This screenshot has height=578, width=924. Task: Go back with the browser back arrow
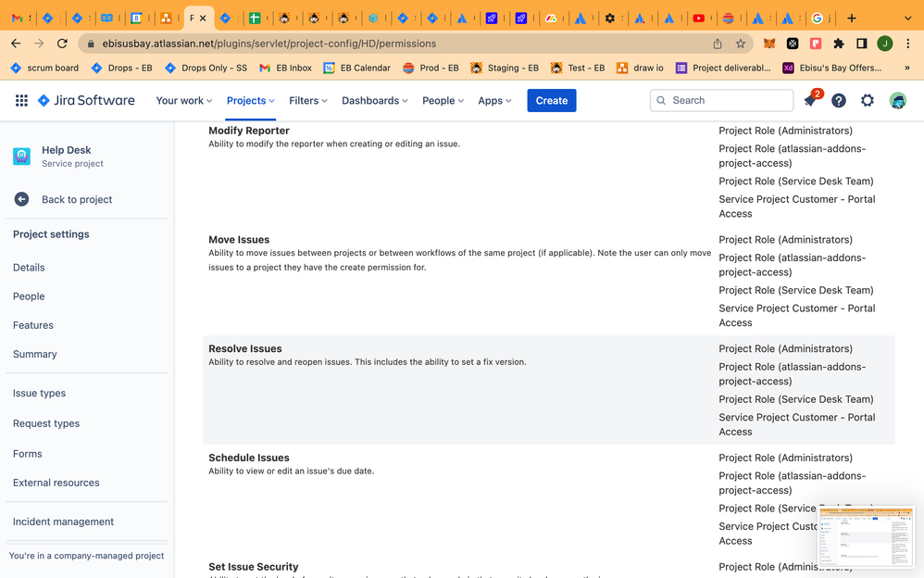coord(16,44)
